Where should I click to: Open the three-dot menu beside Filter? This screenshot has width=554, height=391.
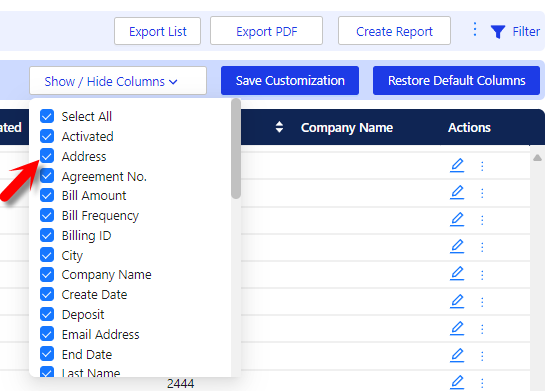[x=475, y=29]
